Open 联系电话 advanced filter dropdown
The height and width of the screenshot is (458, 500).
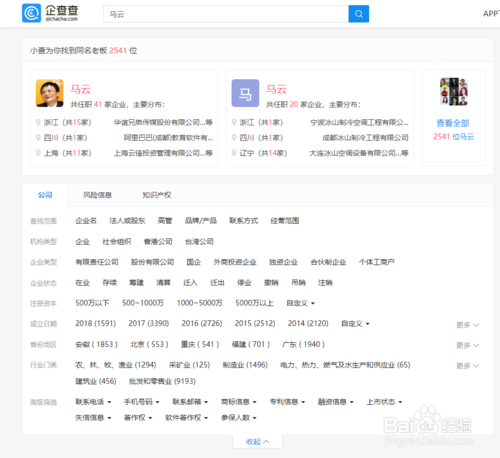(x=93, y=402)
